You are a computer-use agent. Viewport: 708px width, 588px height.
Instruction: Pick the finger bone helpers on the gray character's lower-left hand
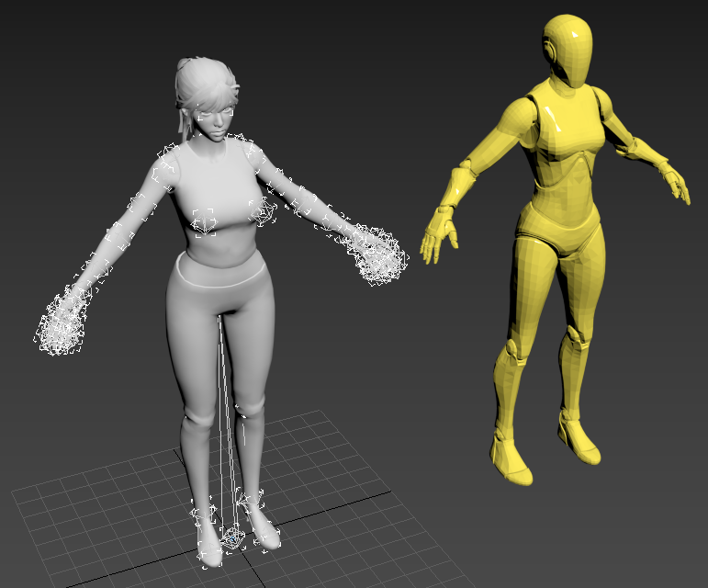point(61,322)
